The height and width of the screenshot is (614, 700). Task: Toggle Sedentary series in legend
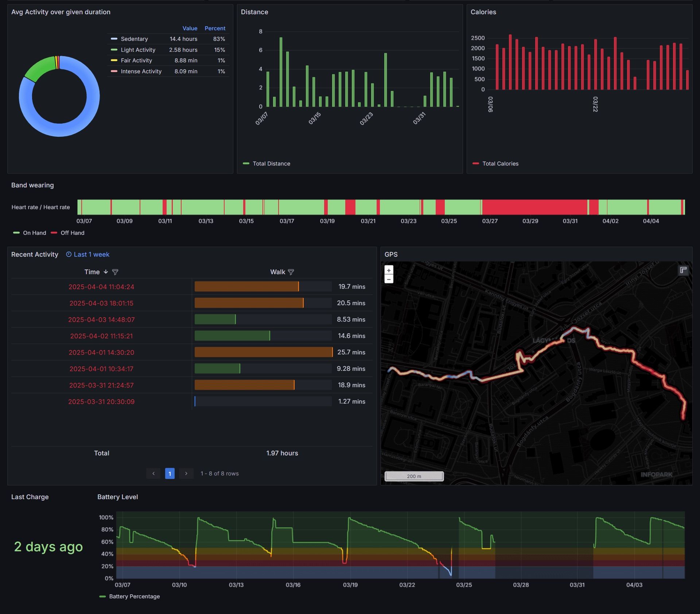(x=134, y=39)
